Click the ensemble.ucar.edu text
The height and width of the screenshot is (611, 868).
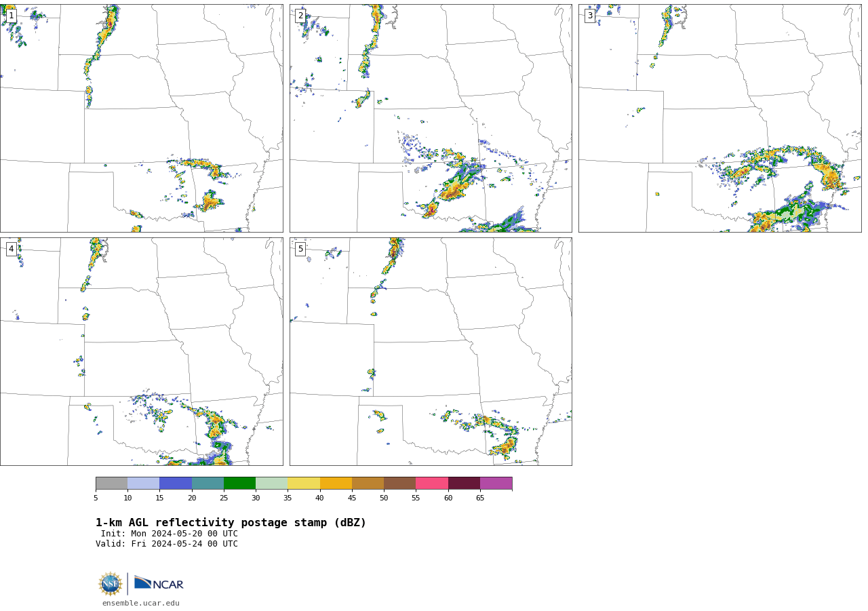pyautogui.click(x=141, y=603)
